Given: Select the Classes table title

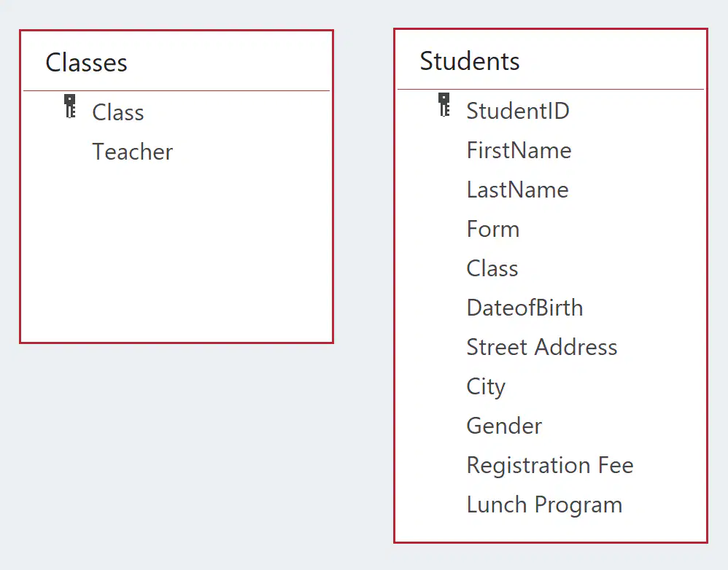Looking at the screenshot, I should coord(86,63).
